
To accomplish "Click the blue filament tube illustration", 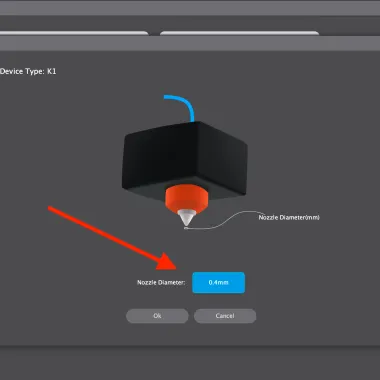I will 180,108.
